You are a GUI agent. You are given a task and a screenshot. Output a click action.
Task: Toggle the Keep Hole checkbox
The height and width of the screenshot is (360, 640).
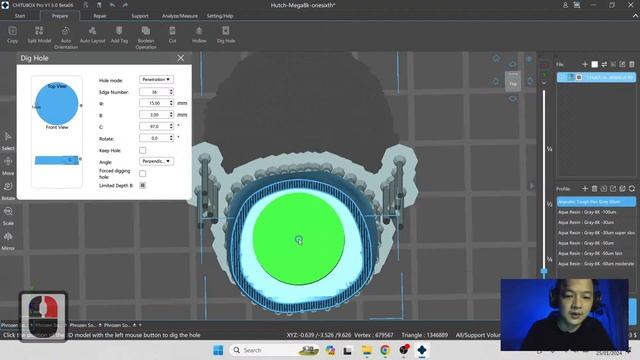click(142, 150)
